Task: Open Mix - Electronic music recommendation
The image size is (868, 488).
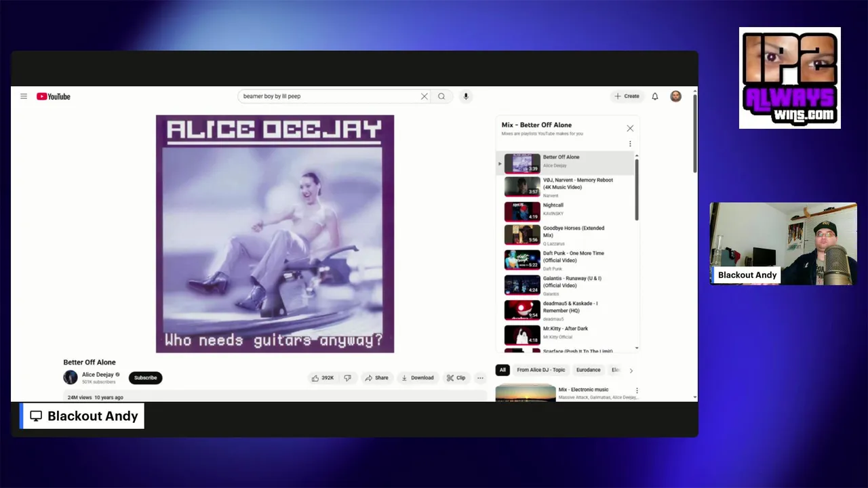Action: coord(566,393)
